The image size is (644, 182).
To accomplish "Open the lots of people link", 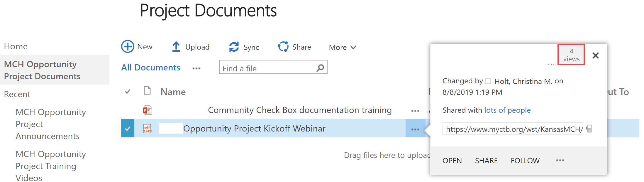I will click(507, 110).
